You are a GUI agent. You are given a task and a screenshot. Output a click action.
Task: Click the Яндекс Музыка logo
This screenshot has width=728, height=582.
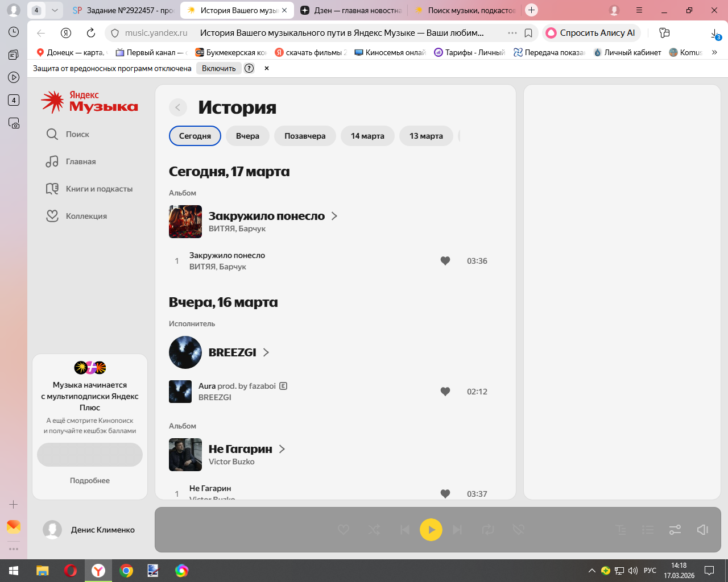[89, 102]
